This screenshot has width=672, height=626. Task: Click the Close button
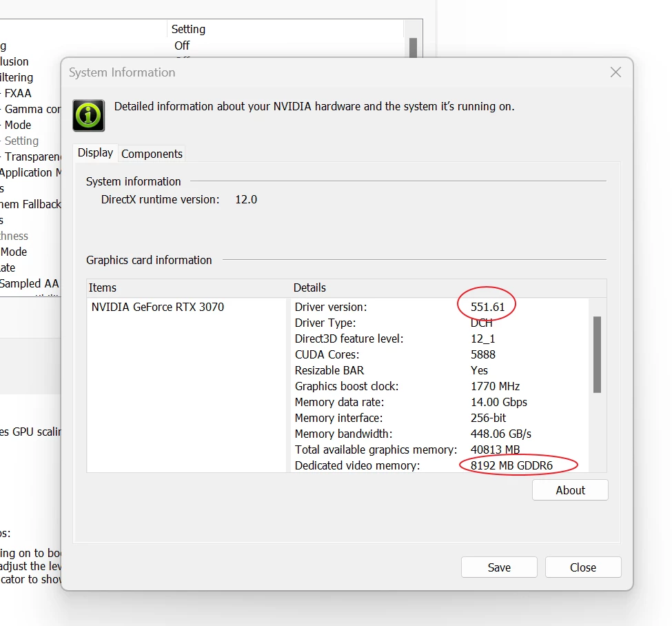pyautogui.click(x=583, y=567)
